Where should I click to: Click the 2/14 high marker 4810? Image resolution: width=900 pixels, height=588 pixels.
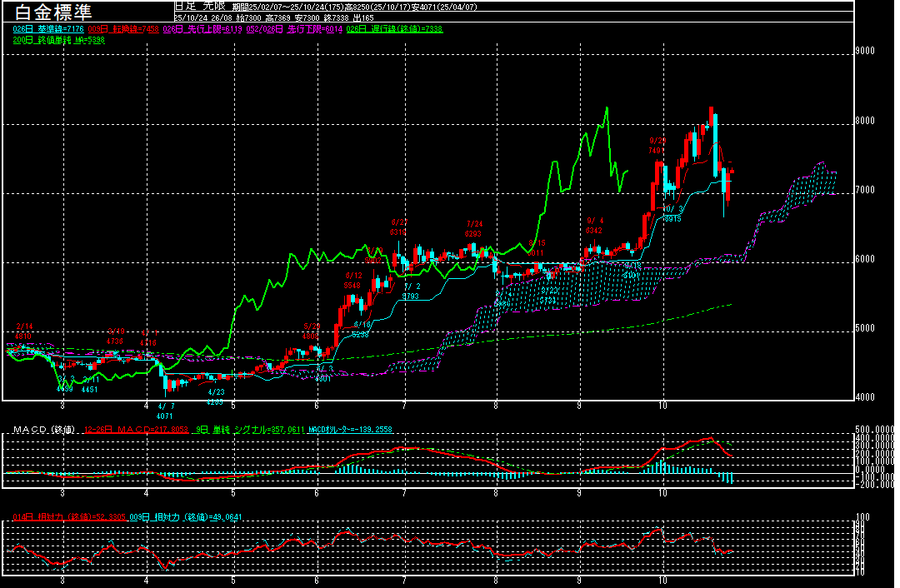pos(23,331)
